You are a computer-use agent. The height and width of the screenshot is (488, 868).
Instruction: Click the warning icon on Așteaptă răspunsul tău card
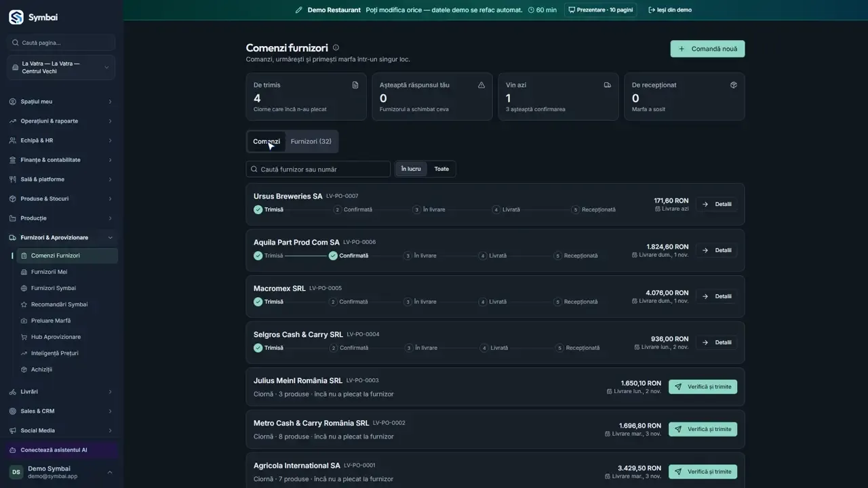tap(481, 85)
